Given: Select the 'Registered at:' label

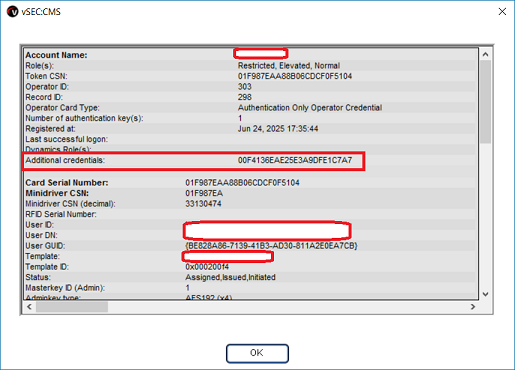Looking at the screenshot, I should [50, 129].
